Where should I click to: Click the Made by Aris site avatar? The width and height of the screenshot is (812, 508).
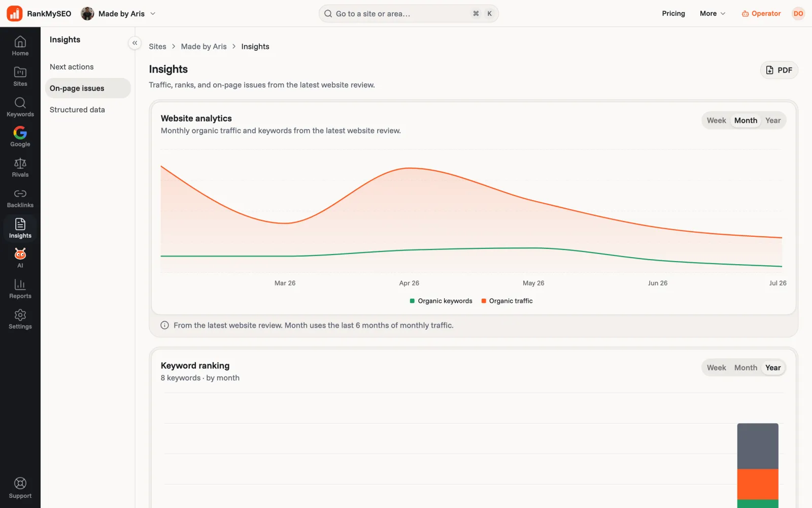(87, 14)
